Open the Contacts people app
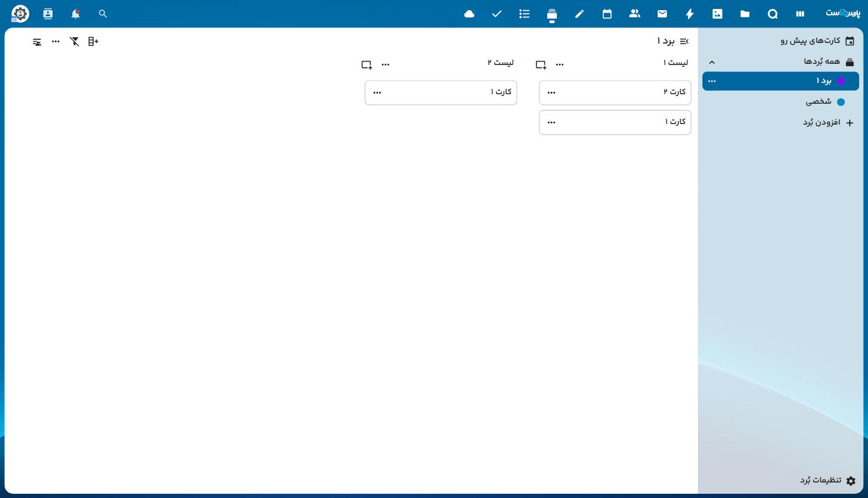 tap(635, 14)
